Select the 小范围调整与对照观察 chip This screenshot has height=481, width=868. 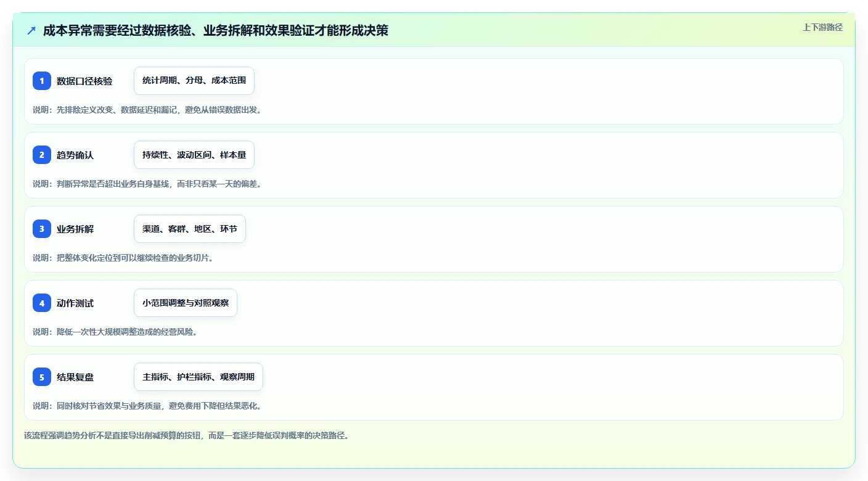[186, 303]
